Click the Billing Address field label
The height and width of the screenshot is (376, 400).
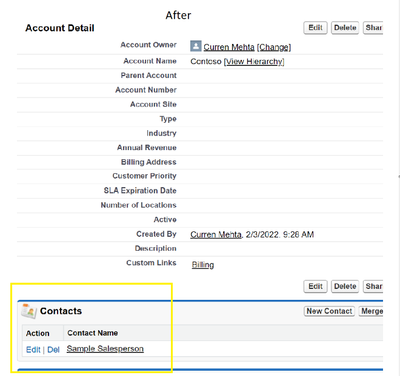(149, 162)
